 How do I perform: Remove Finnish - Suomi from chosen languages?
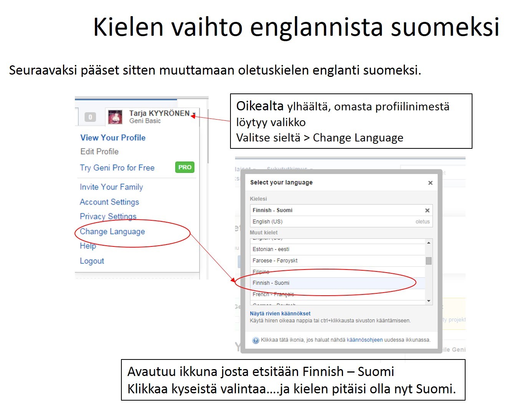click(427, 210)
